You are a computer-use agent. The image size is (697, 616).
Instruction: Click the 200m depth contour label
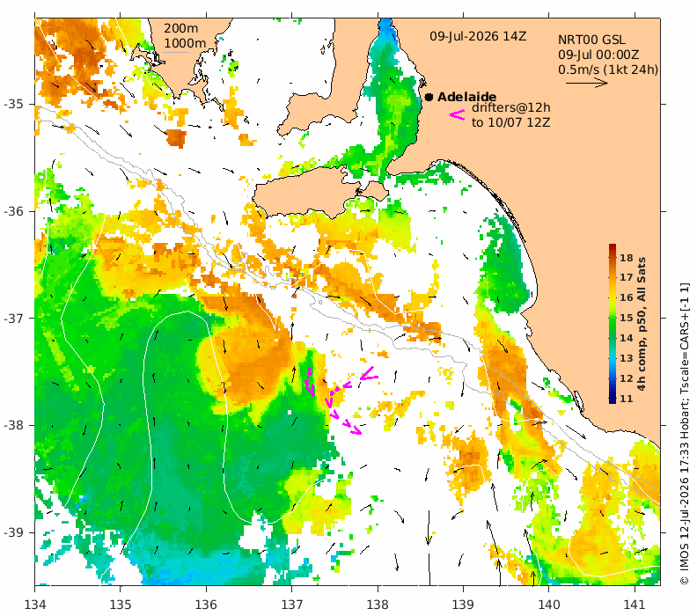point(181,28)
